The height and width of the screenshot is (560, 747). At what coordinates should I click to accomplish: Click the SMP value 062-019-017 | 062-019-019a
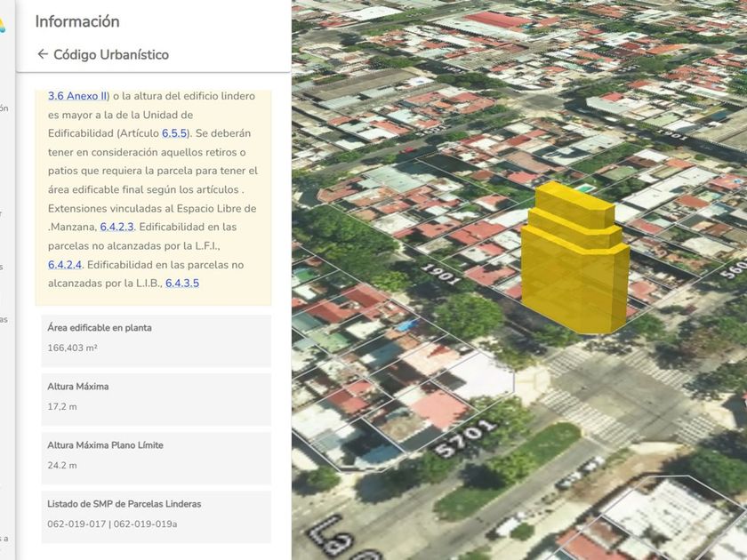point(112,524)
